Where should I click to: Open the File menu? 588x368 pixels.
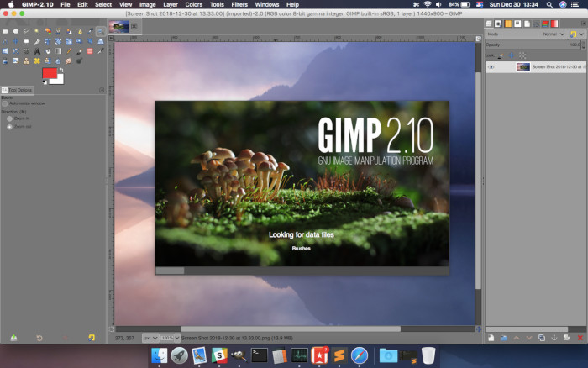click(66, 4)
